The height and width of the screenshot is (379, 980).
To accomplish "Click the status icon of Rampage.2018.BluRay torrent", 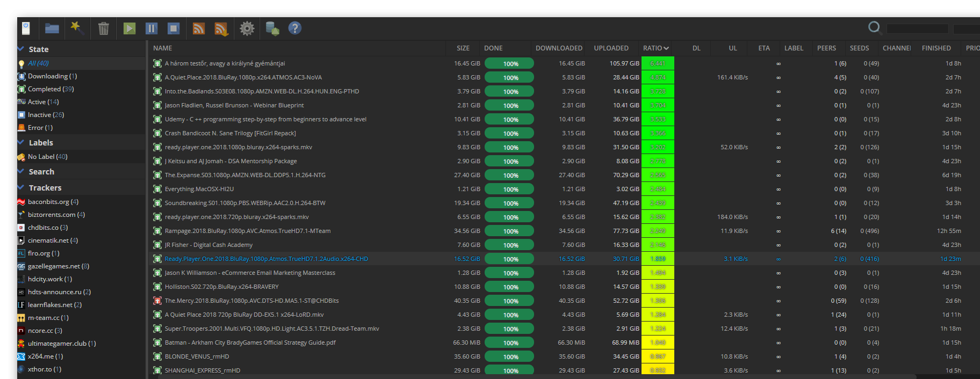I will (x=157, y=231).
